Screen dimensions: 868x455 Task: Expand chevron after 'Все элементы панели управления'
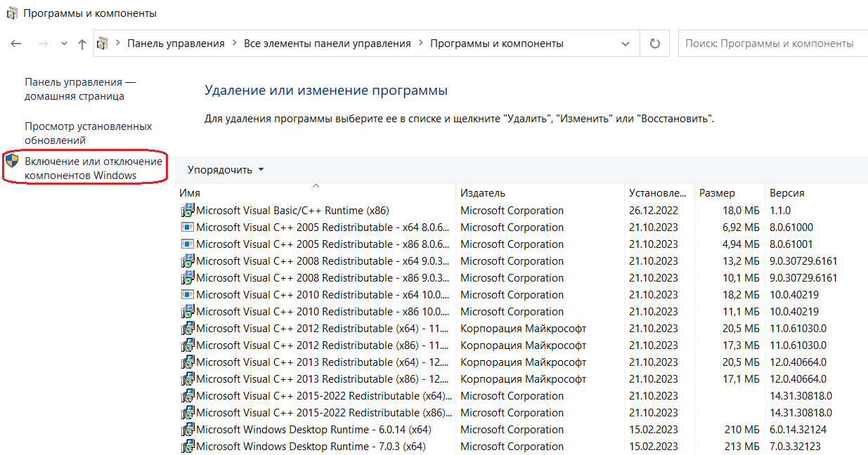pos(420,44)
